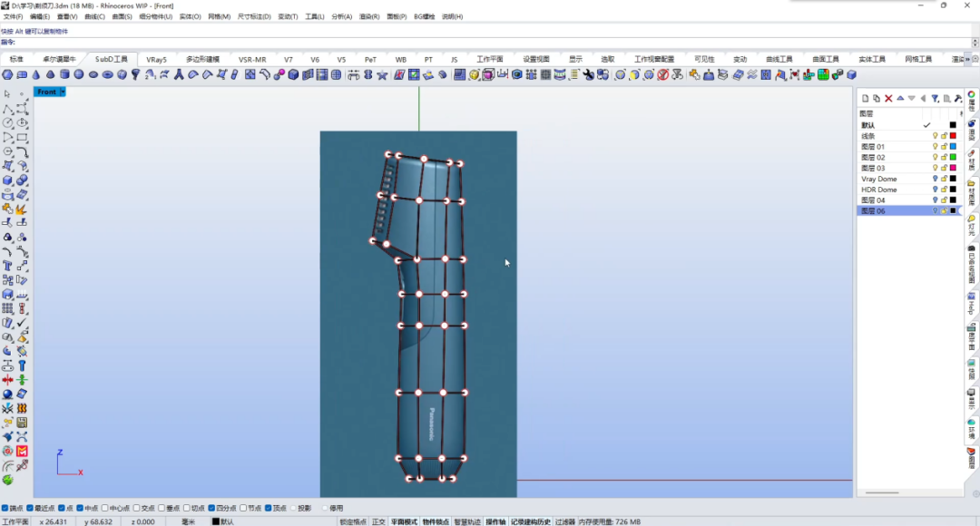The height and width of the screenshot is (526, 980).
Task: Select the 图层 04 layer row
Action: tap(908, 200)
